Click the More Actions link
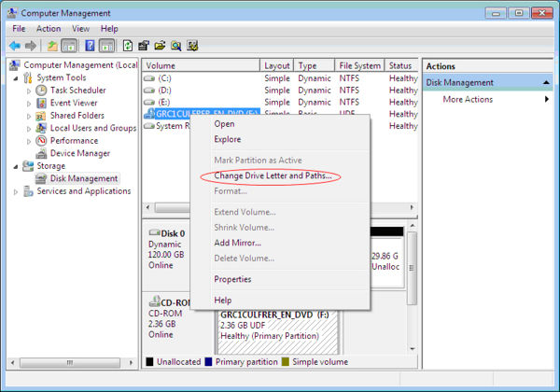Viewport: 560px width, 392px height. coord(468,99)
